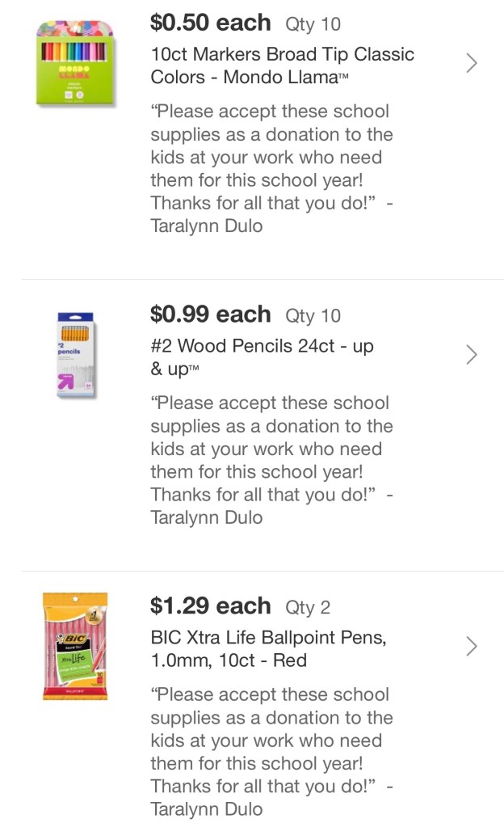
Task: Tap Qty 10 beside the $0.99 price
Action: (313, 316)
